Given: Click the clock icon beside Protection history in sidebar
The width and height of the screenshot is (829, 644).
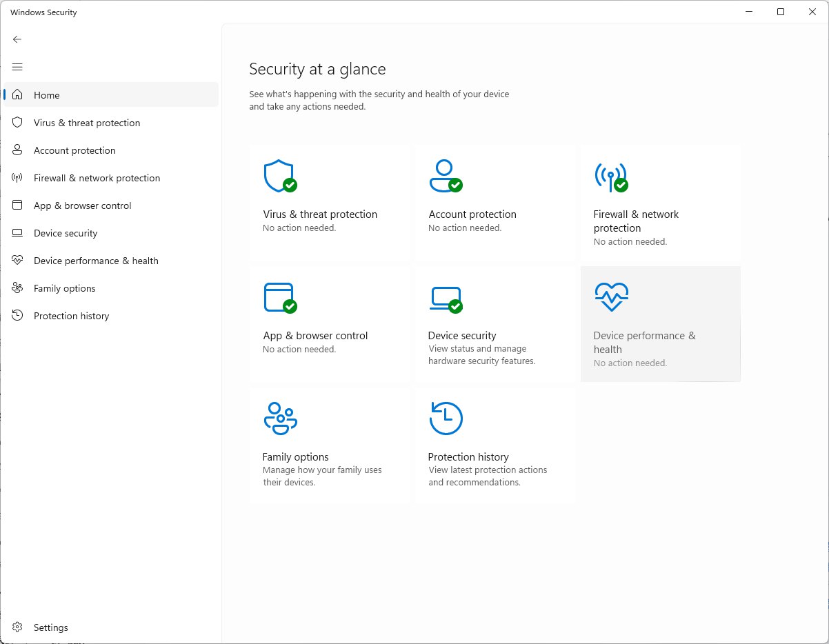Looking at the screenshot, I should point(18,315).
